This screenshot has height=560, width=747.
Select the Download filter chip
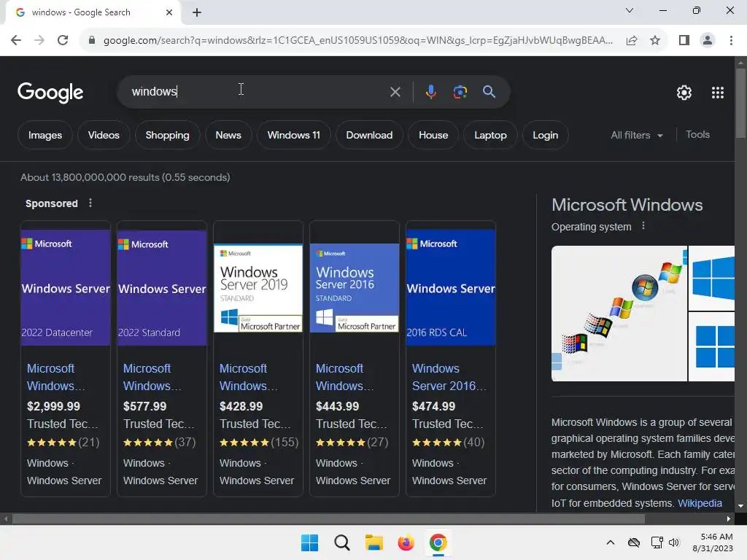369,135
